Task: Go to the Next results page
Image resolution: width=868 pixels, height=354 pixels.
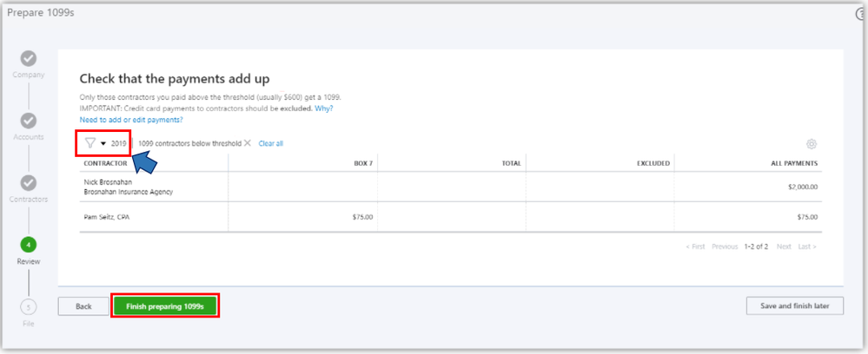Action: coord(784,246)
